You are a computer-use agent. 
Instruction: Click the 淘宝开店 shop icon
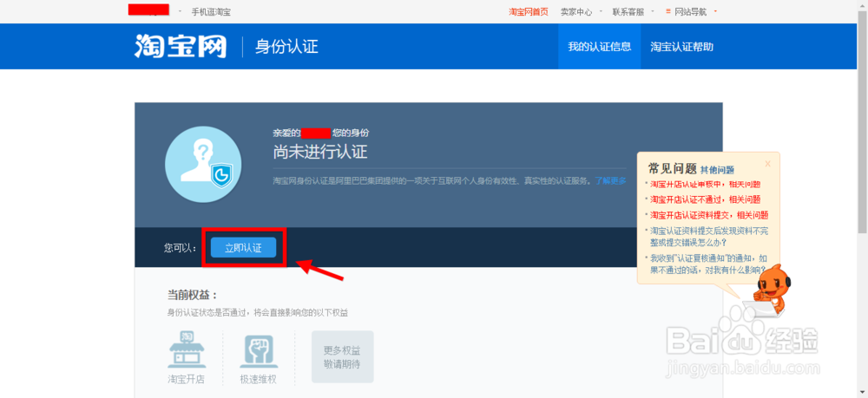pos(187,350)
